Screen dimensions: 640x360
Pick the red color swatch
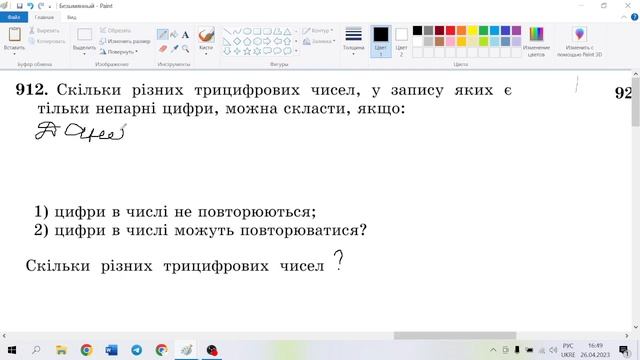[450, 31]
